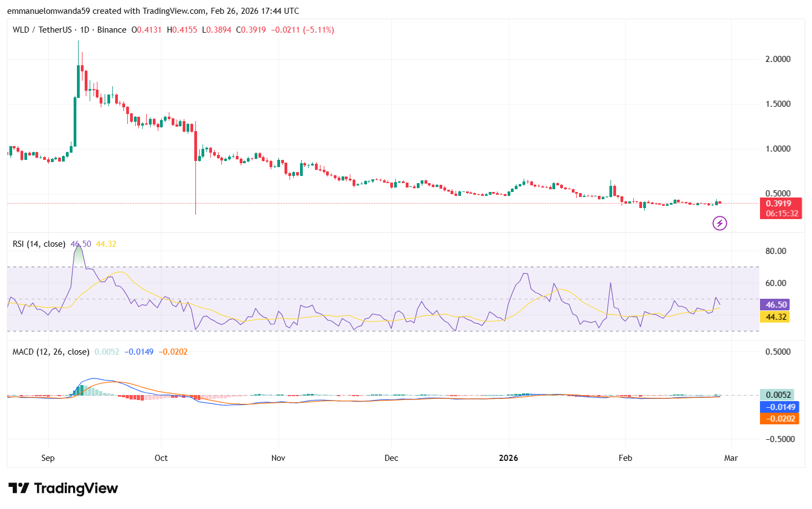The width and height of the screenshot is (812, 509).
Task: Click the purple 46.50 RSI value badge
Action: pos(775,304)
